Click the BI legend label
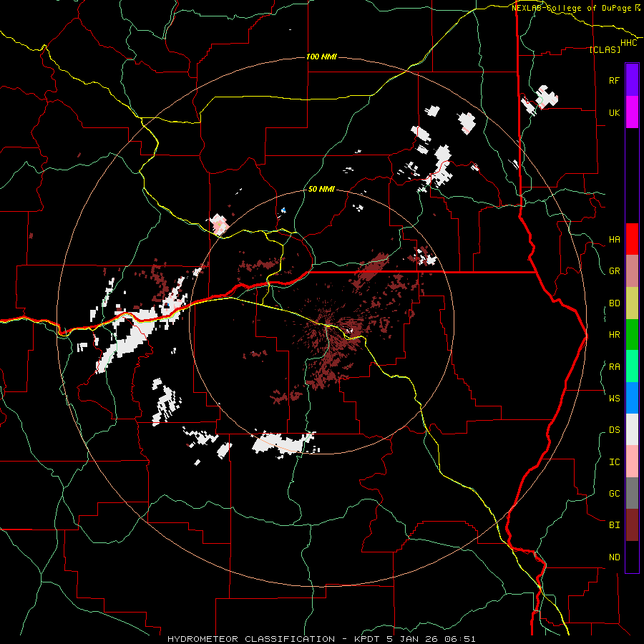644x644 pixels. tap(615, 525)
